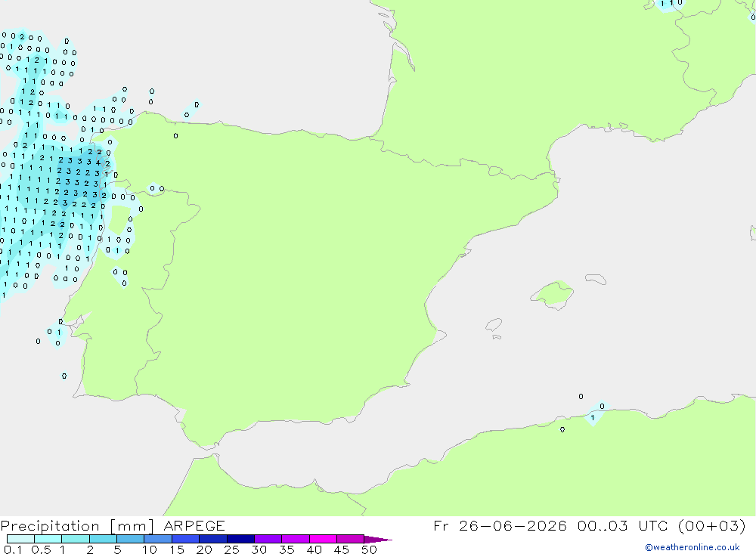
Task: Click the date '26-06-2026' in the header
Action: (513, 525)
